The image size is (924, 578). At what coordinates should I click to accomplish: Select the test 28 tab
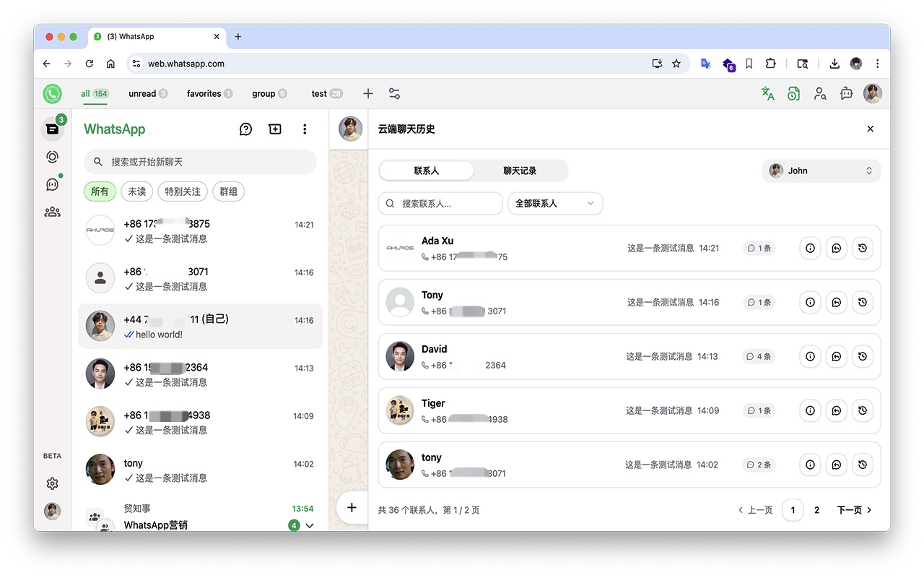click(x=327, y=93)
